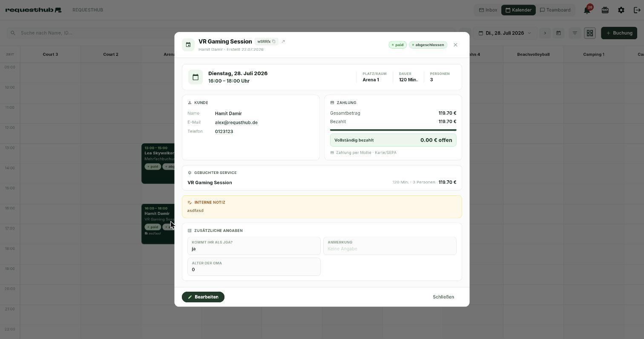The height and width of the screenshot is (339, 644).
Task: Open booking in new view arrow icon
Action: (283, 41)
